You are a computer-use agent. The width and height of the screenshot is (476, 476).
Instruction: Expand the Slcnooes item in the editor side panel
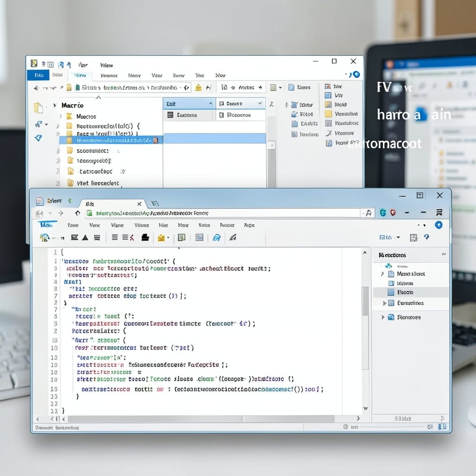coord(383,317)
